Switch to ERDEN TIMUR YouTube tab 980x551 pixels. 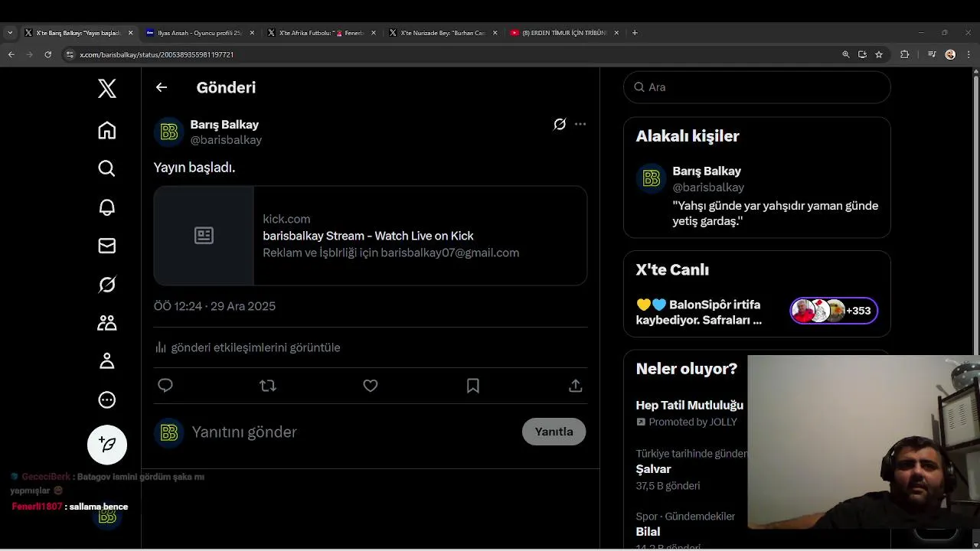click(564, 33)
